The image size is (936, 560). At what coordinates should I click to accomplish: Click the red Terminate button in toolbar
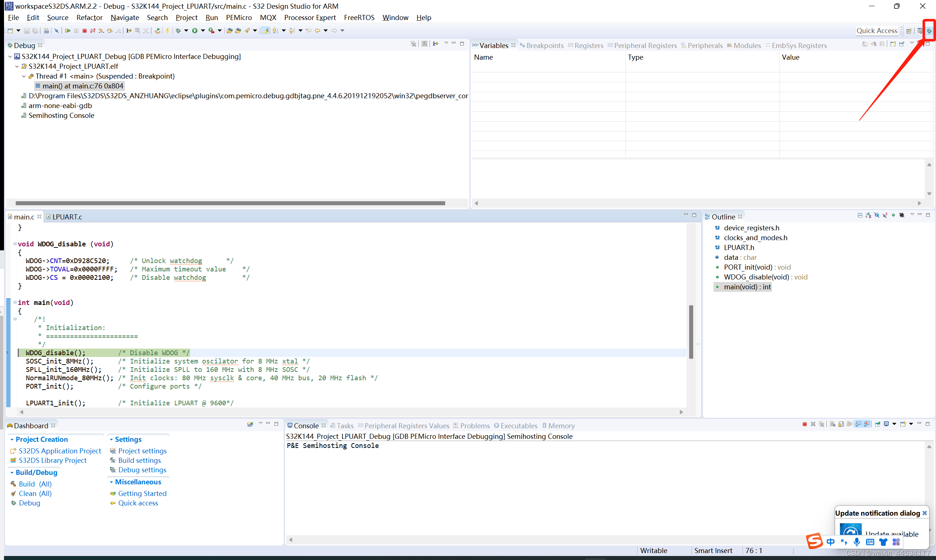point(84,31)
